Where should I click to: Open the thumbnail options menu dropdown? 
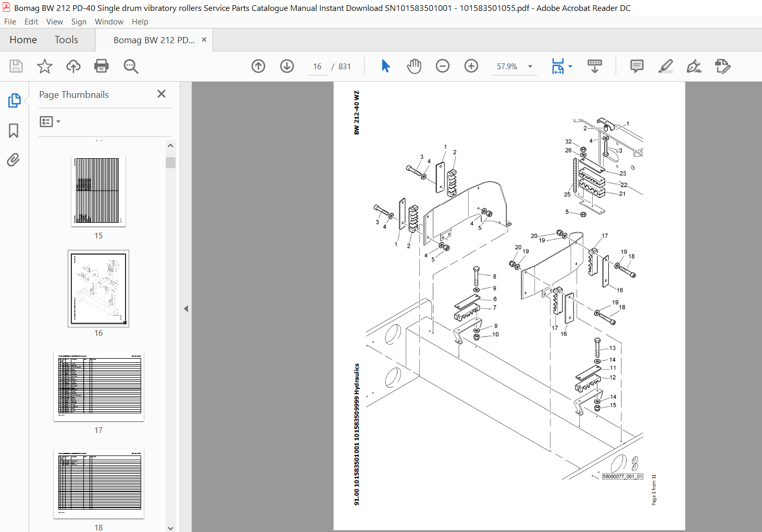coord(50,121)
